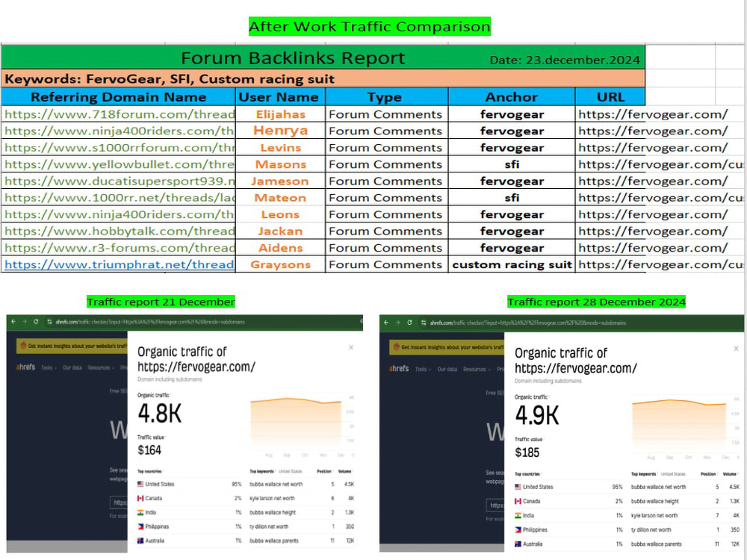747x560 pixels.
Task: Click browser back arrow in 28 December screenshot
Action: point(386,323)
